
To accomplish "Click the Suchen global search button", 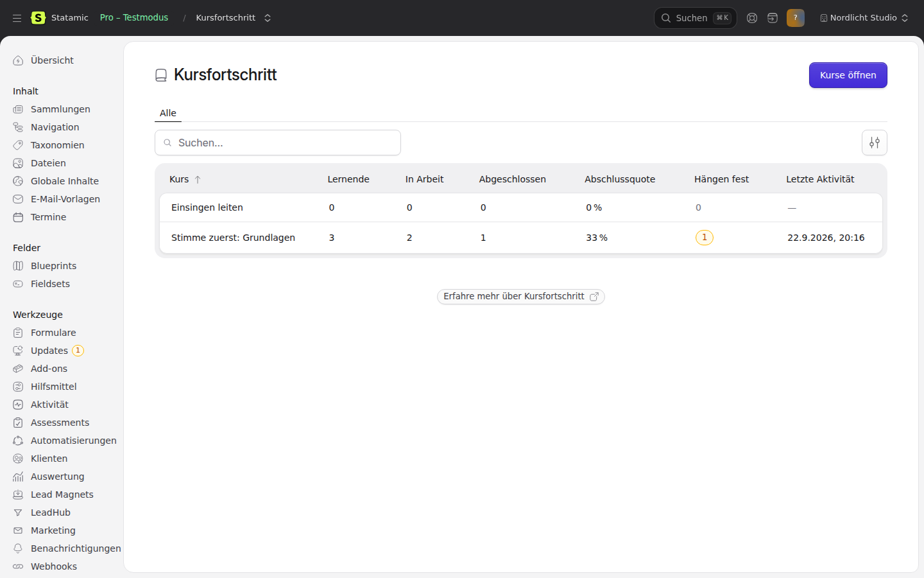I will pos(696,18).
